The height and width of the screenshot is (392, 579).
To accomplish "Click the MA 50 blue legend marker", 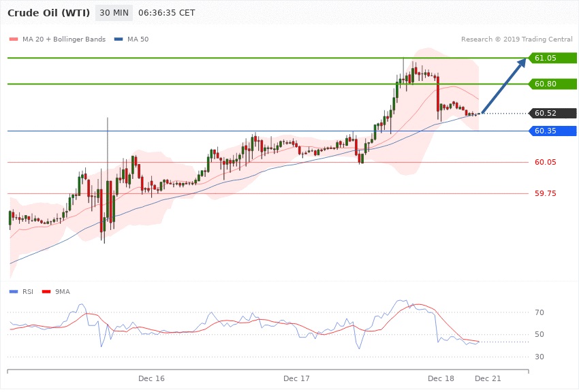I will [119, 39].
